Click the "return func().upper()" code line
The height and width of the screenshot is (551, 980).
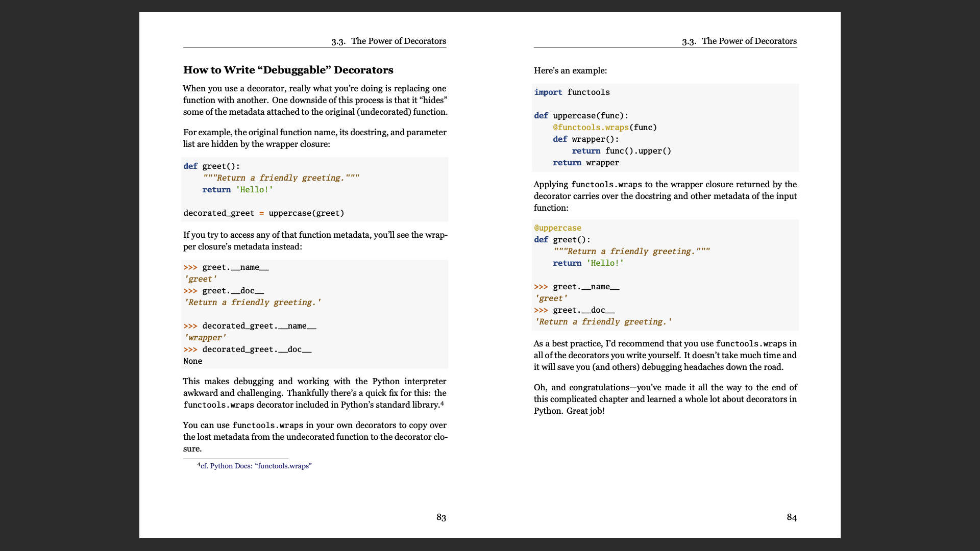tap(621, 151)
